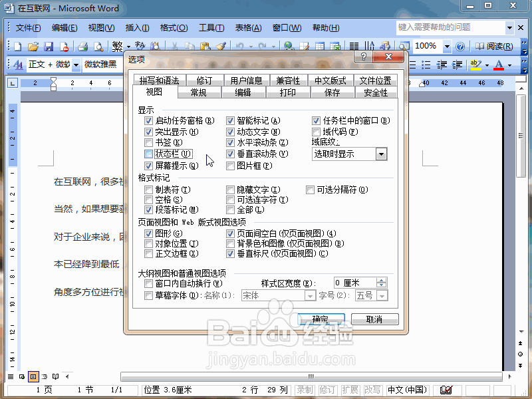Open the 域底纹 dropdown showing 选取时显示
Viewport: 532px width, 399px height.
pyautogui.click(x=381, y=154)
